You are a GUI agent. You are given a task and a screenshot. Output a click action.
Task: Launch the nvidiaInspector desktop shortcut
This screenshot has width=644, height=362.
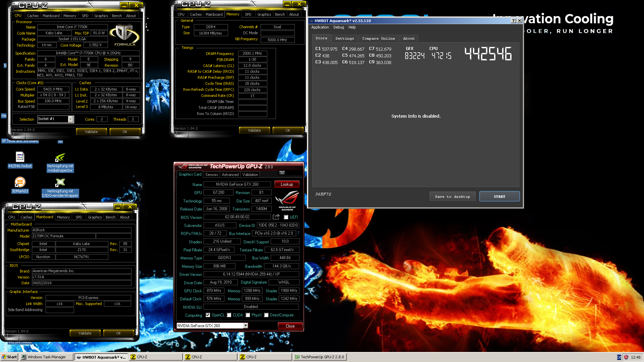coord(60,163)
